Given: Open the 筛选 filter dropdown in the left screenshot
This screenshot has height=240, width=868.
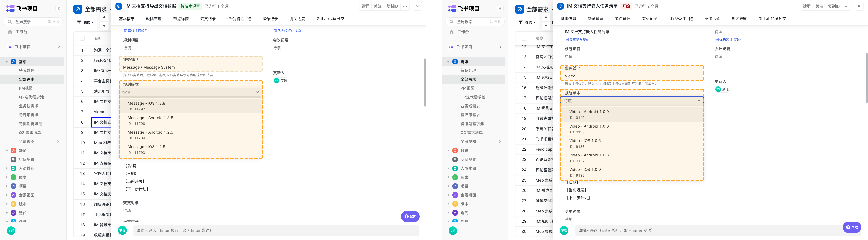Looking at the screenshot, I should click(86, 23).
